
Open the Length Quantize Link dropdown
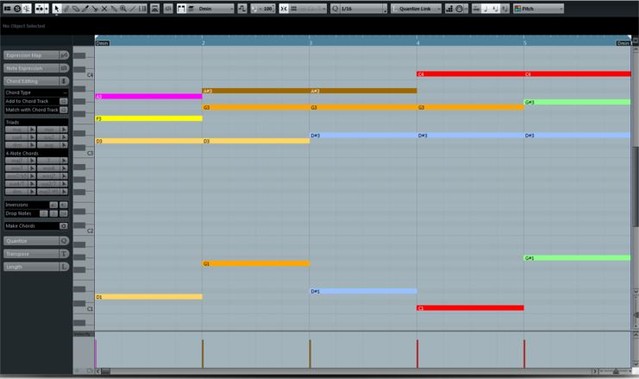tap(416, 8)
